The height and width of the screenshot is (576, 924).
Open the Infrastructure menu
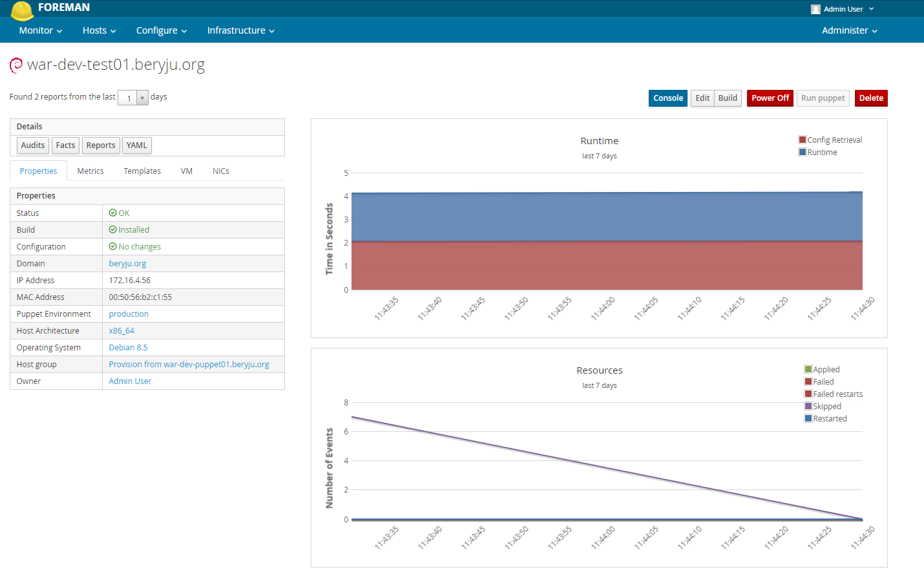(x=241, y=30)
